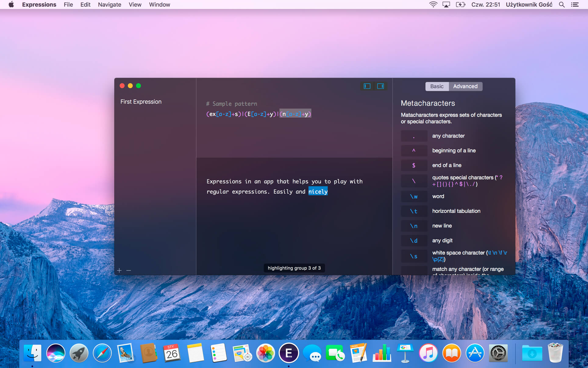The width and height of the screenshot is (588, 368).
Task: Open the Expressions app in Dock
Action: pos(288,353)
